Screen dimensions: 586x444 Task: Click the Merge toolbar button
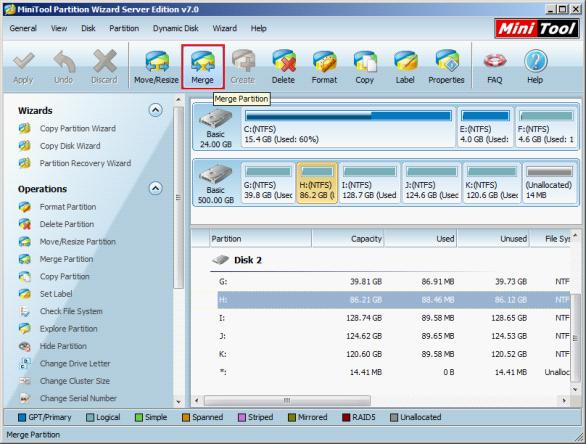pos(203,67)
